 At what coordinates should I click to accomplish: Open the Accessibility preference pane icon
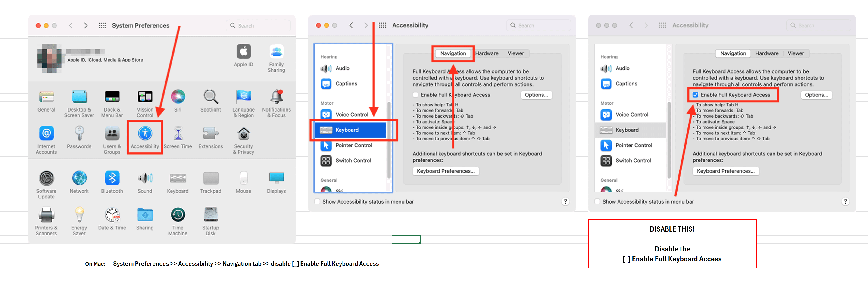(145, 134)
